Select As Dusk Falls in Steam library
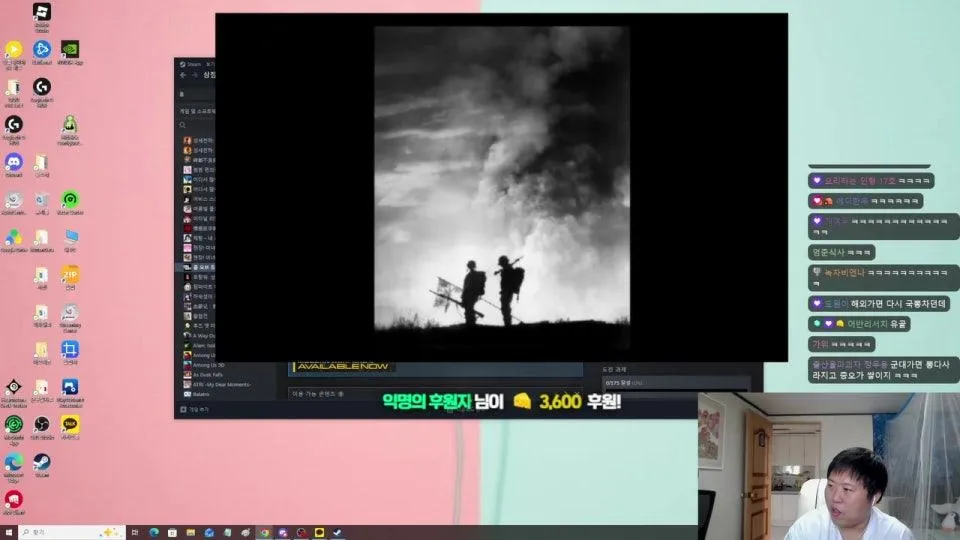This screenshot has width=960, height=540. 203,375
